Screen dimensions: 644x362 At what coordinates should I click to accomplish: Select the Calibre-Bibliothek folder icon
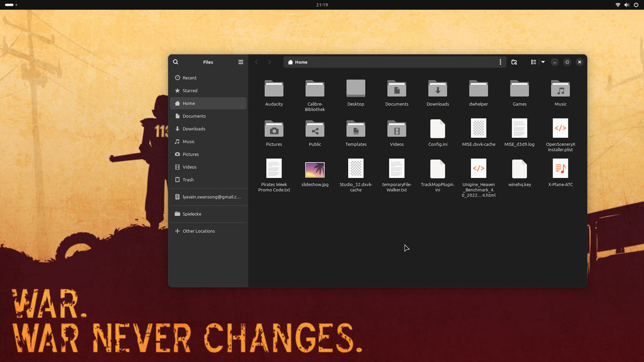coord(315,88)
